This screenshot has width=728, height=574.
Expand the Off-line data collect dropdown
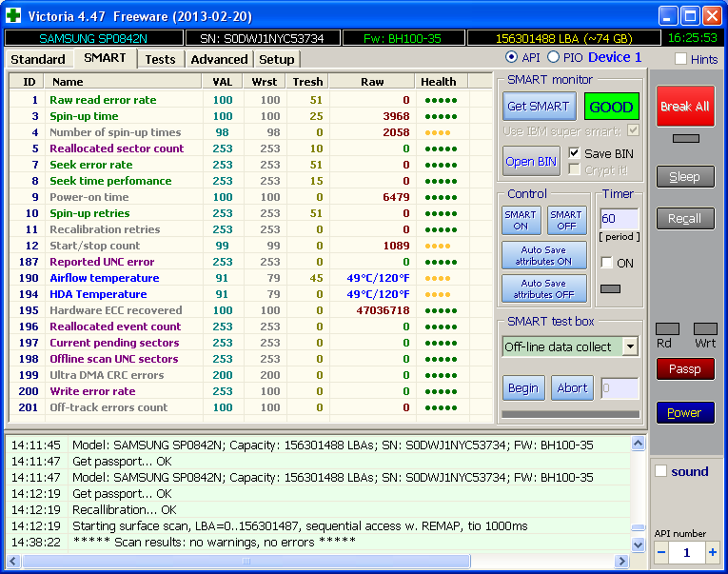[630, 346]
